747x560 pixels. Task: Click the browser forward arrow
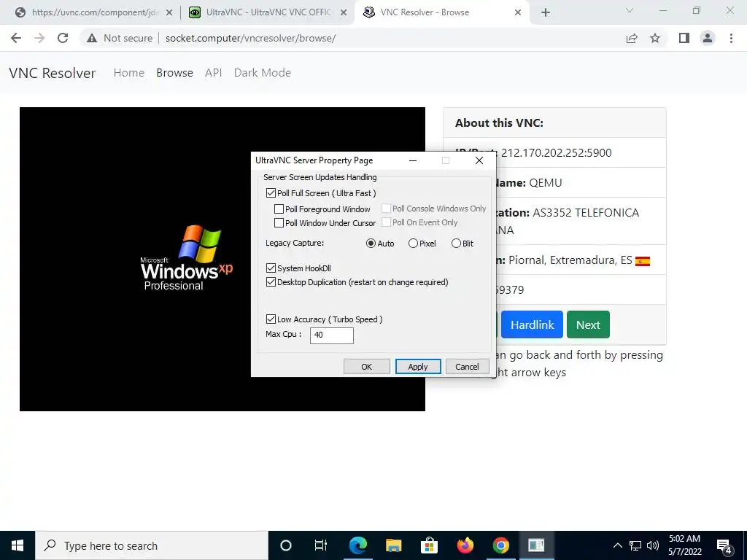(x=39, y=38)
